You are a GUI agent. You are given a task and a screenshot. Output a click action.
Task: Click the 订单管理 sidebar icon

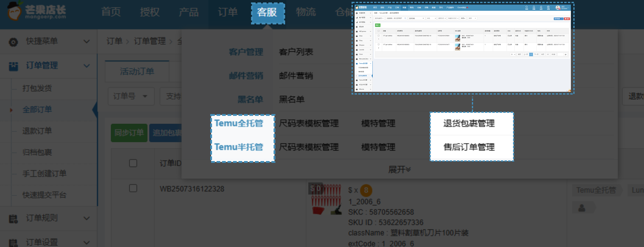[13, 66]
